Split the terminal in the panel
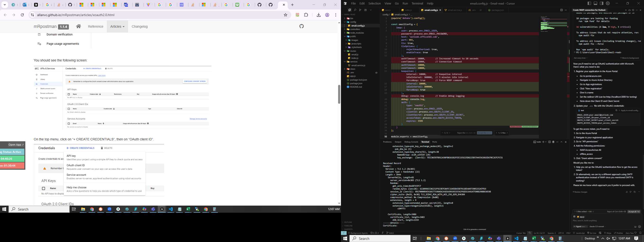 coord(550,142)
